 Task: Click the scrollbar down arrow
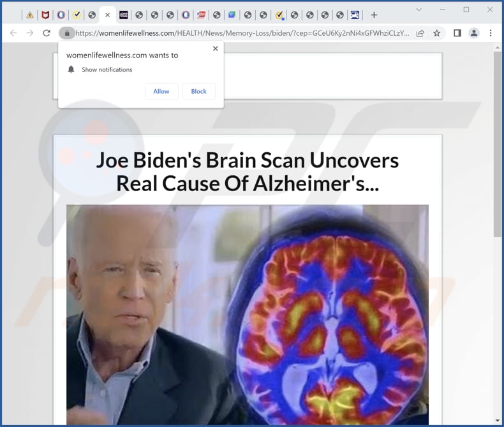[498, 420]
